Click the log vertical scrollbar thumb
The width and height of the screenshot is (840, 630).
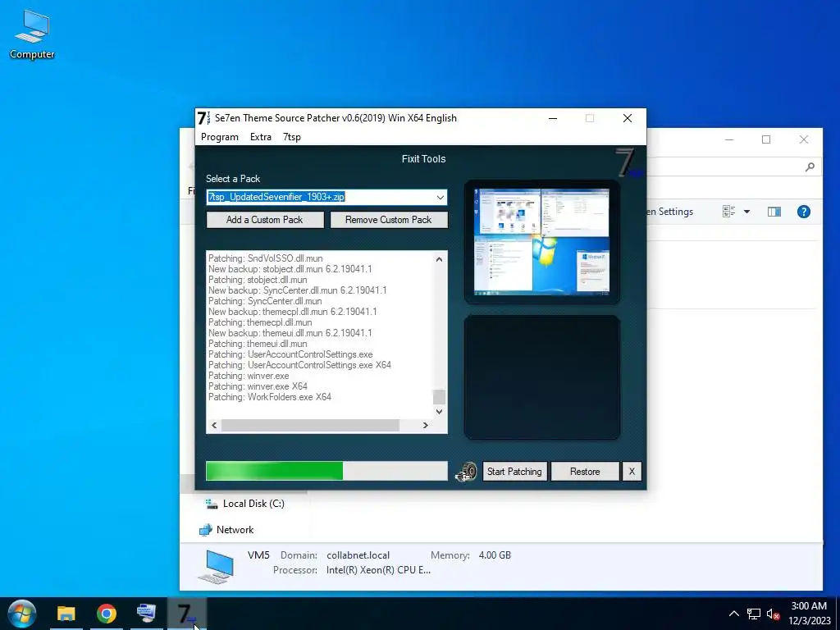coord(440,397)
